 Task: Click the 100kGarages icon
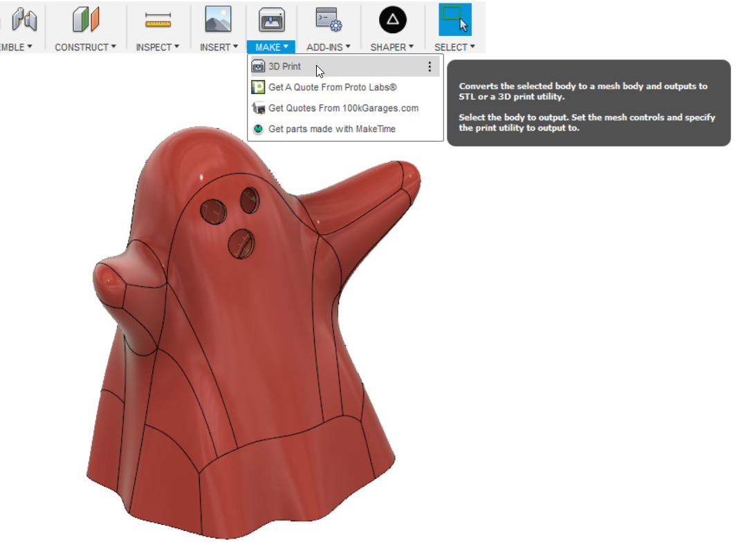(258, 108)
